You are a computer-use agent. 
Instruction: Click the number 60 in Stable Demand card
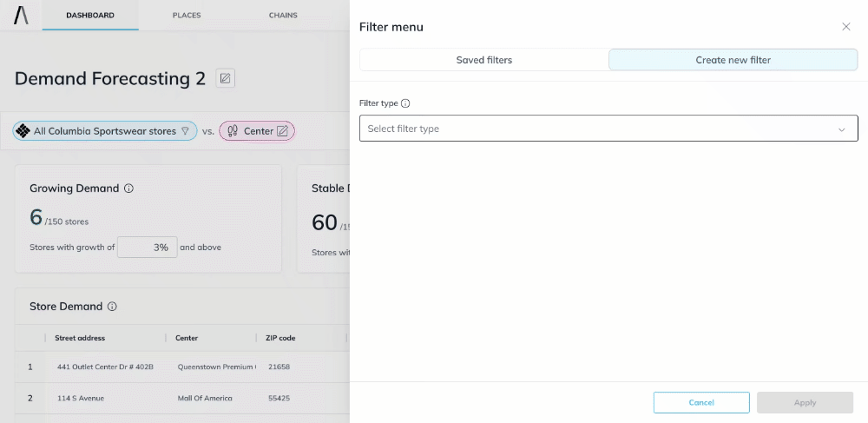pos(325,222)
